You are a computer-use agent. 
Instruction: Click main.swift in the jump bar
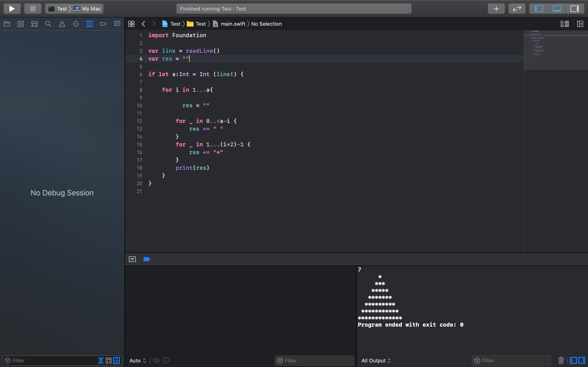(232, 24)
